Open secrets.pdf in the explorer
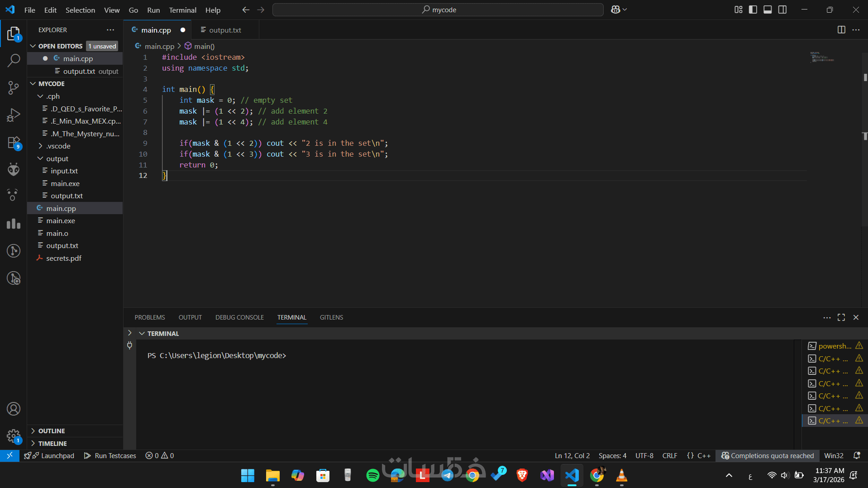 63,258
